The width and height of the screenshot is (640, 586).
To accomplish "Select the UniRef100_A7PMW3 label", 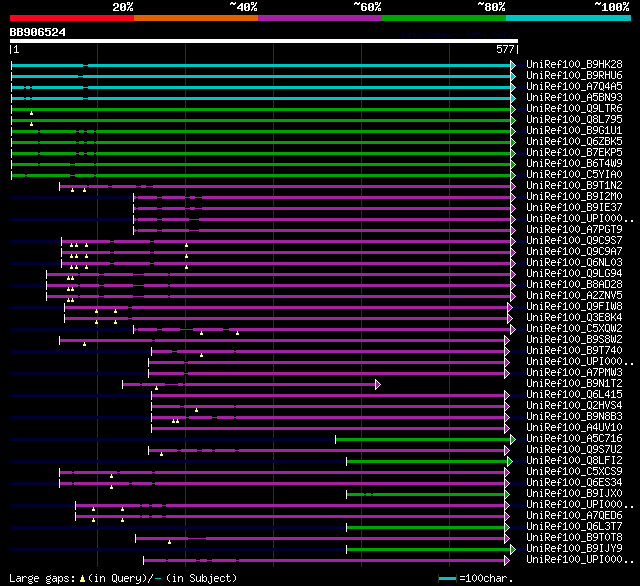I will tap(574, 373).
